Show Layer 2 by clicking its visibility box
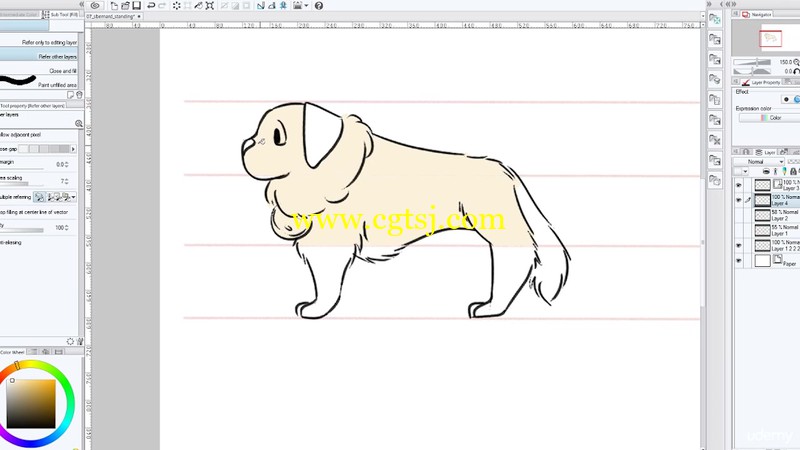This screenshot has width=800, height=450. point(739,215)
